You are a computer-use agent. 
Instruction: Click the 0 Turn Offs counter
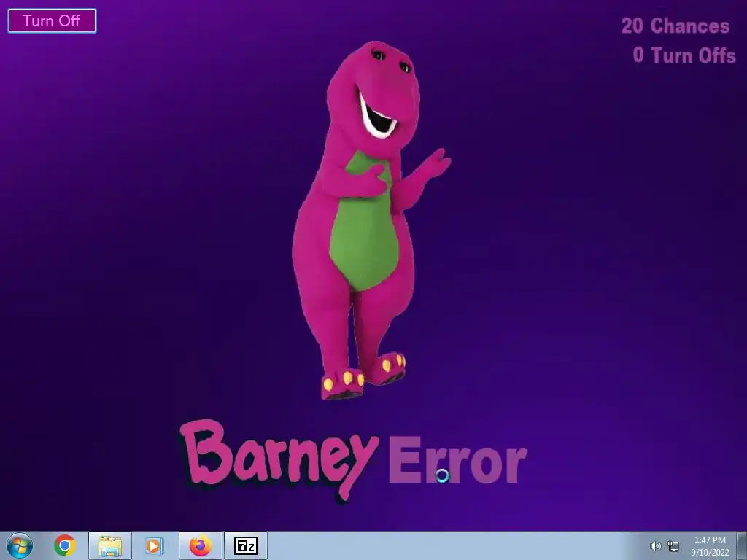click(684, 55)
